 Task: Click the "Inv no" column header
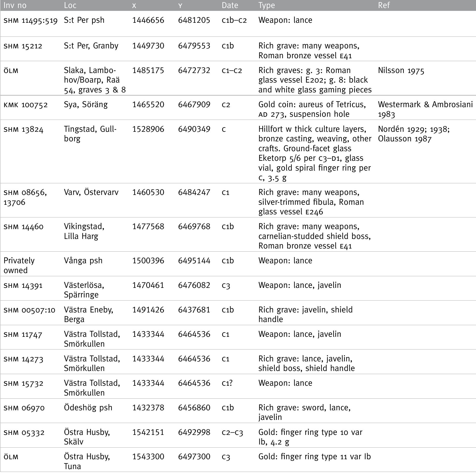tap(15, 5)
